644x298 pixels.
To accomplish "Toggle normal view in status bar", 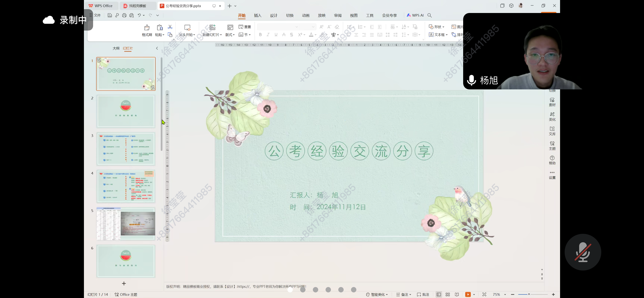I will coord(438,294).
